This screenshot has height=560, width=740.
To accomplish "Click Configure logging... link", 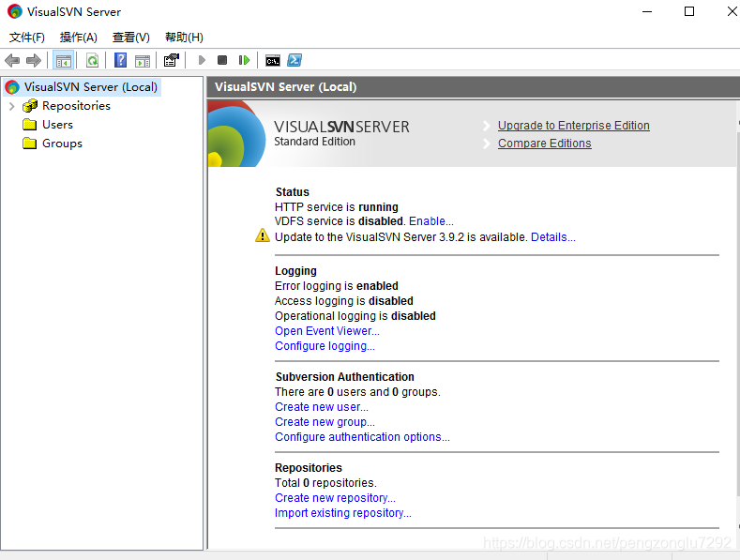I will (325, 346).
